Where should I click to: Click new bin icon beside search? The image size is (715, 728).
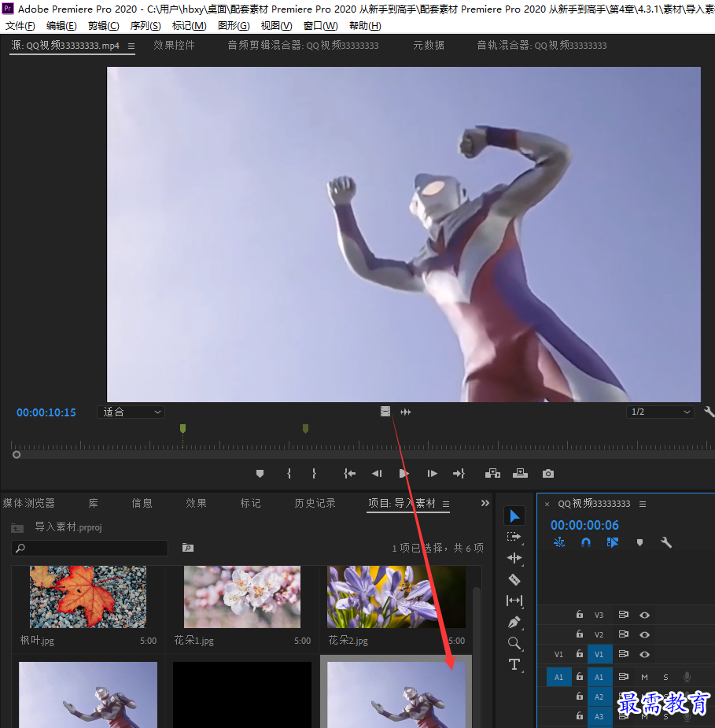coord(187,548)
